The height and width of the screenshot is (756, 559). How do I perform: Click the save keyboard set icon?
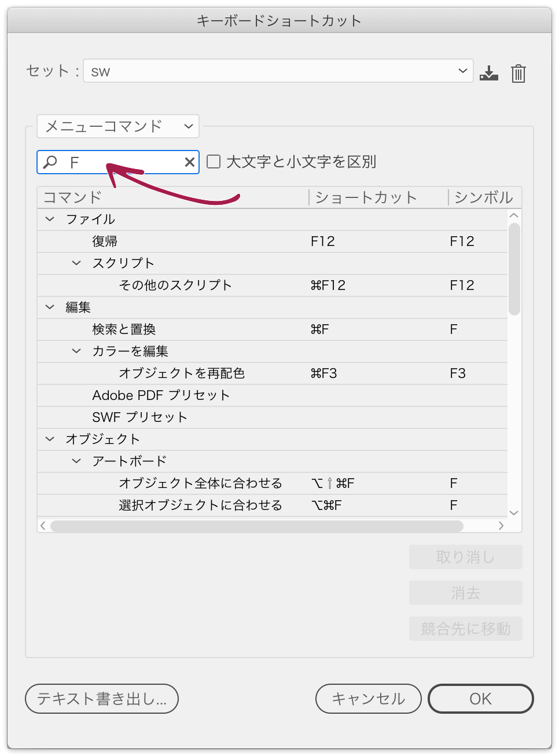pyautogui.click(x=489, y=73)
